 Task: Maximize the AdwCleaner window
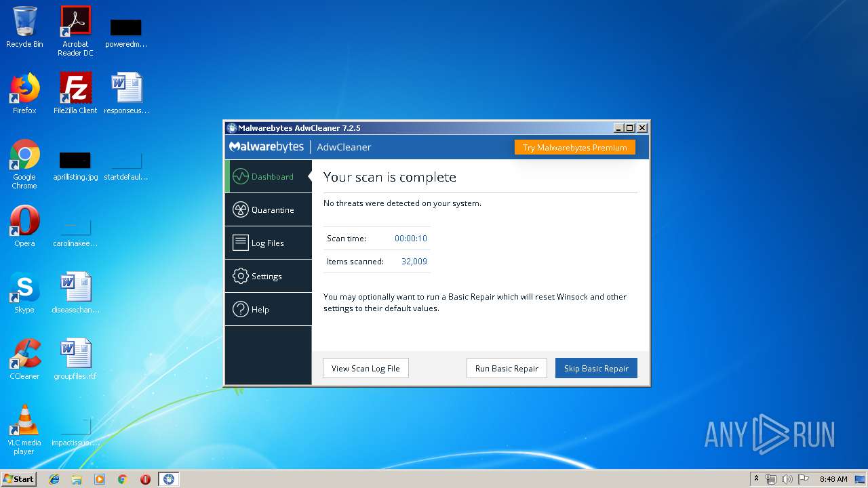point(630,128)
